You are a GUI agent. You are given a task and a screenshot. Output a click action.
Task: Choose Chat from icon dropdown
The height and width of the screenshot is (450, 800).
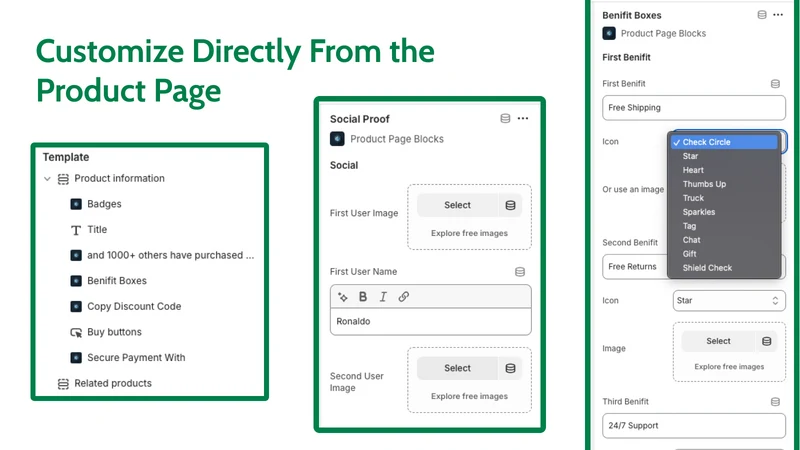(724, 240)
